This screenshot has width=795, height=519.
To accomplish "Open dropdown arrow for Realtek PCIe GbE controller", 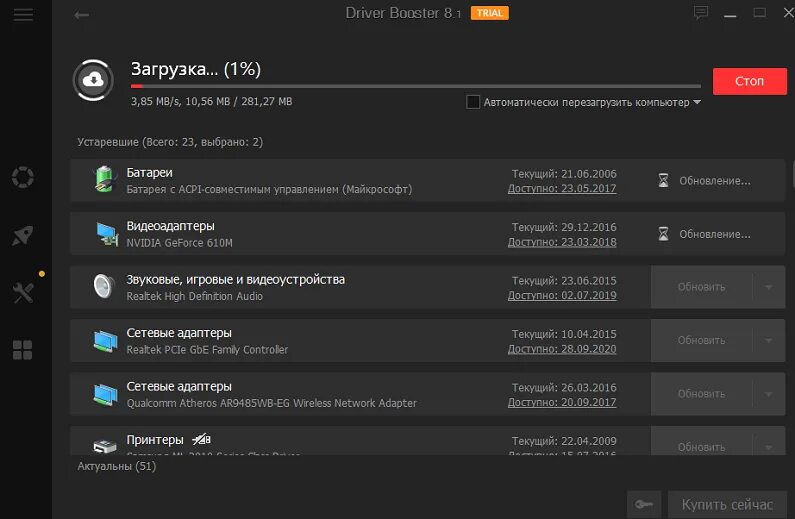I will click(x=769, y=341).
